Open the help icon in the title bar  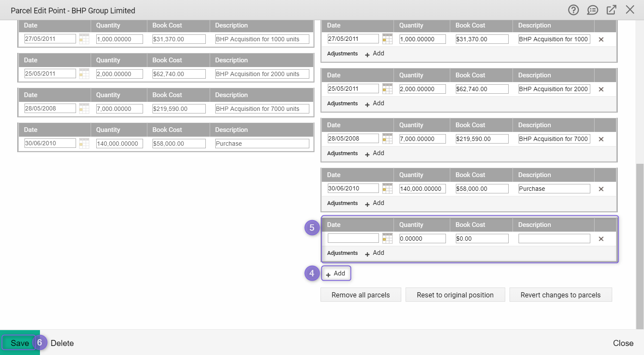click(574, 10)
